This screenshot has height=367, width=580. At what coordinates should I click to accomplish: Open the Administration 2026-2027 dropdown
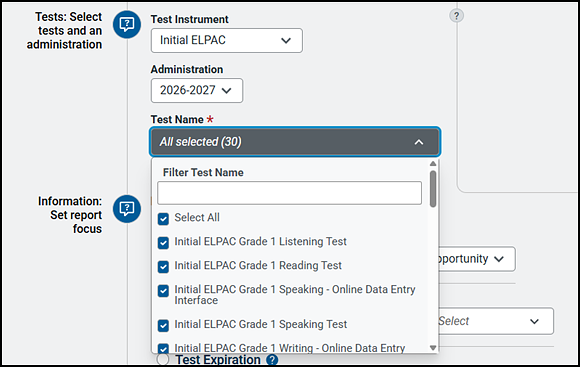(x=197, y=90)
